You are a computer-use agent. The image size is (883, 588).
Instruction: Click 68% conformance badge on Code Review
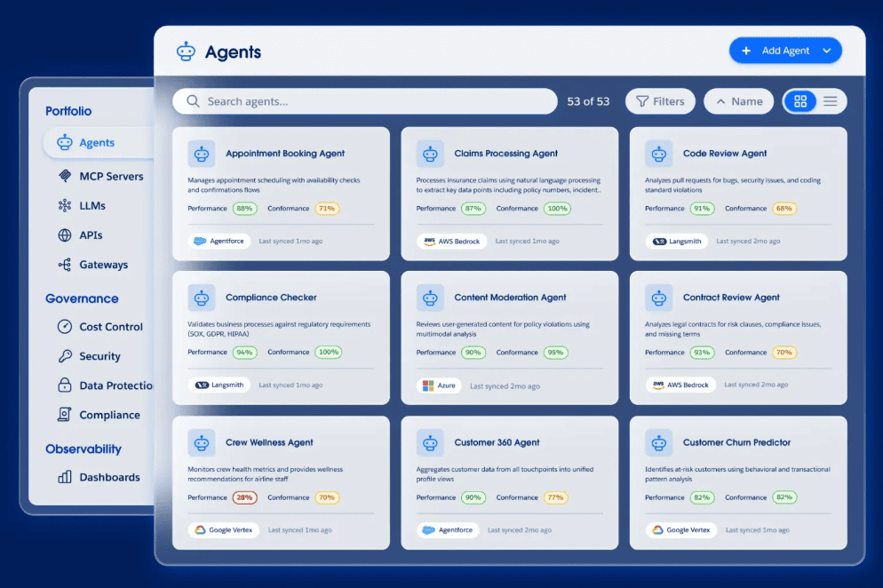[784, 209]
